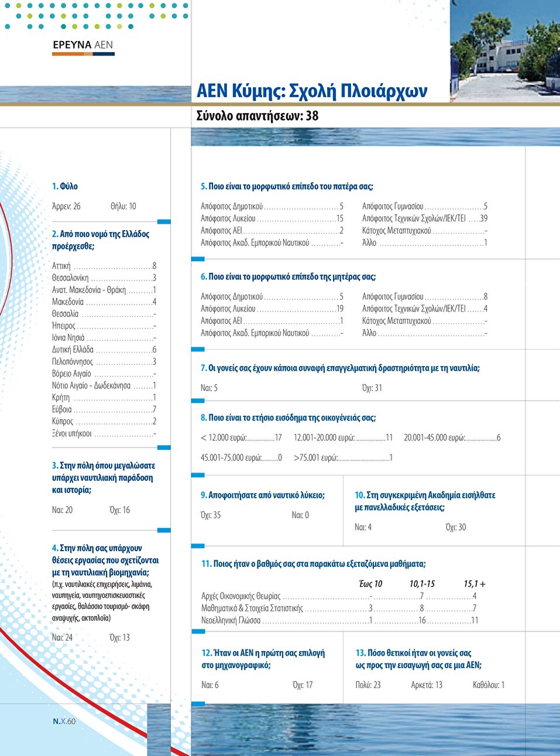The width and height of the screenshot is (560, 756).
Task: Click 'Απόφοιτος Γυμνασίου' row with value 5
Action: coord(425,206)
